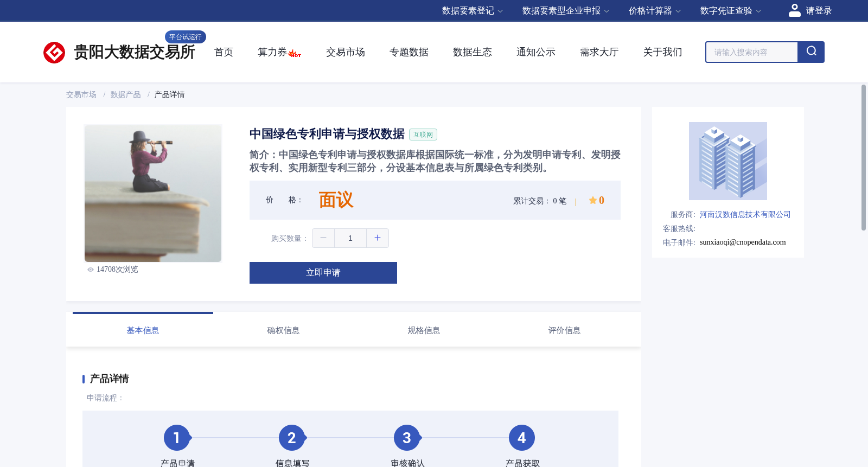The height and width of the screenshot is (467, 868).
Task: Open the 首页 nav item
Action: pos(224,52)
